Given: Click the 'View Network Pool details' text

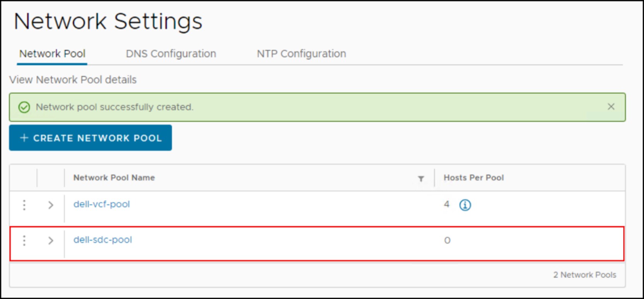Looking at the screenshot, I should 73,80.
